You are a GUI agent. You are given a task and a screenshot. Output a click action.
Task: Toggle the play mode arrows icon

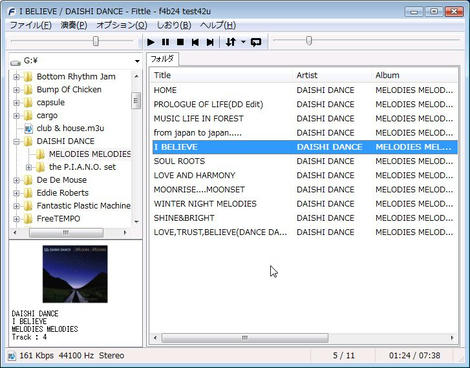pyautogui.click(x=231, y=42)
